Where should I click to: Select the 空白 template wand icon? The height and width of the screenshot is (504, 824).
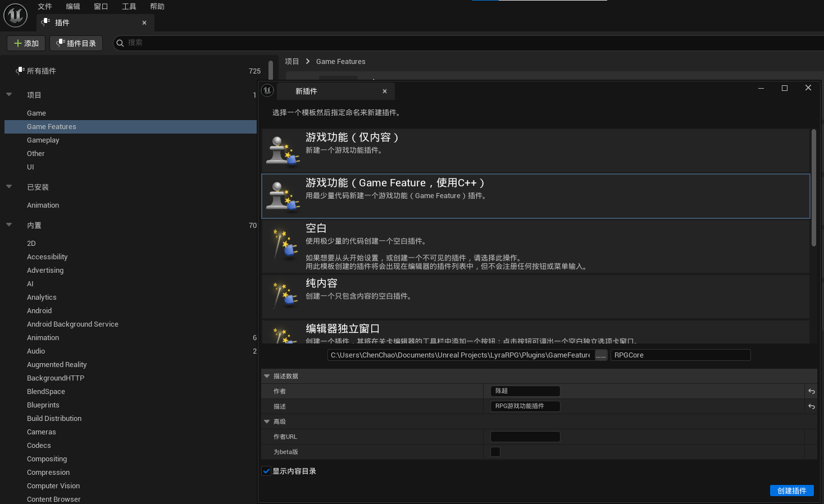click(x=285, y=243)
